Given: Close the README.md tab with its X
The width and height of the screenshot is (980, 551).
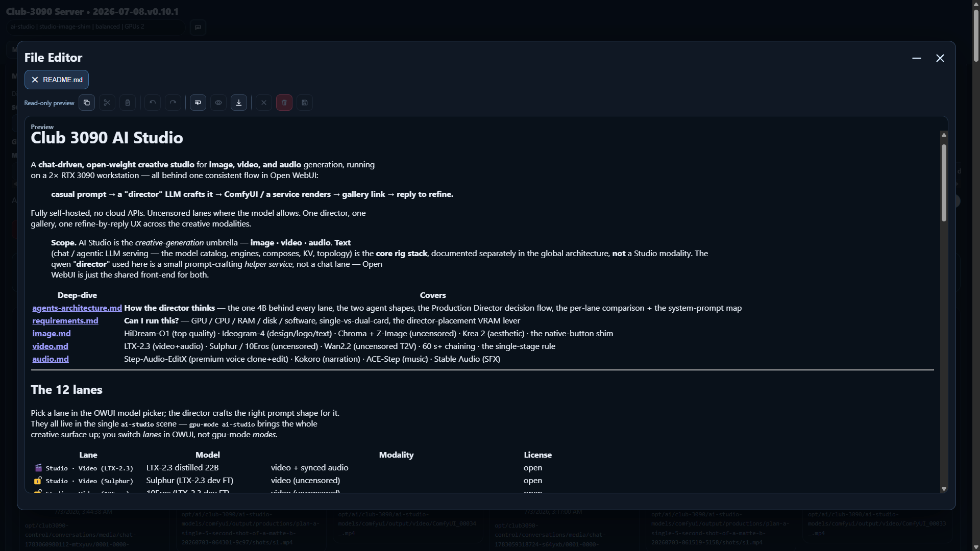Looking at the screenshot, I should 35,80.
